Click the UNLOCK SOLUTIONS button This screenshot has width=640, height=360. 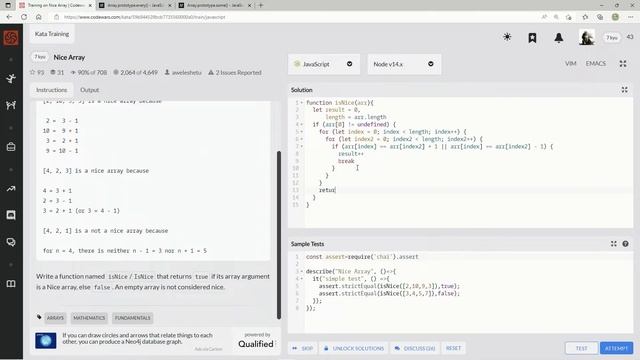tap(354, 348)
